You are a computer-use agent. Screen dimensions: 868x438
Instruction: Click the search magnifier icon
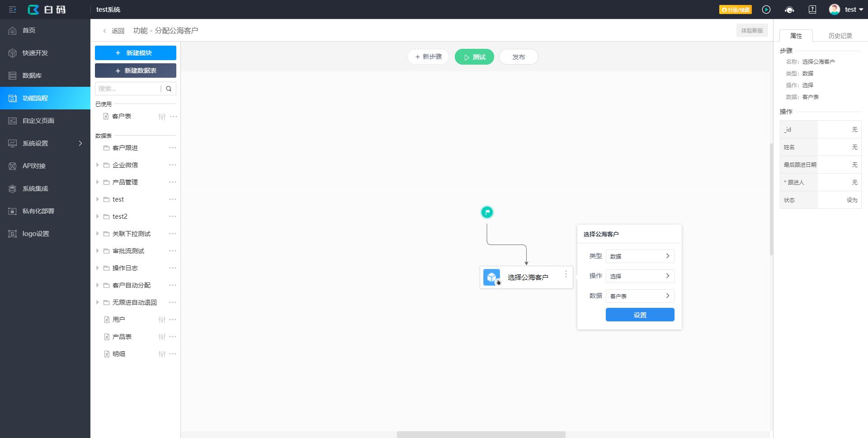(x=169, y=89)
